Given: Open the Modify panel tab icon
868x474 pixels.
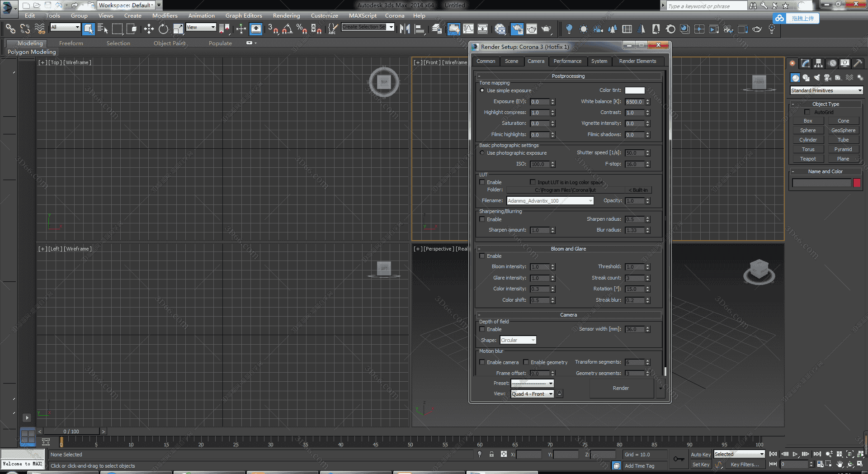Looking at the screenshot, I should coord(805,63).
